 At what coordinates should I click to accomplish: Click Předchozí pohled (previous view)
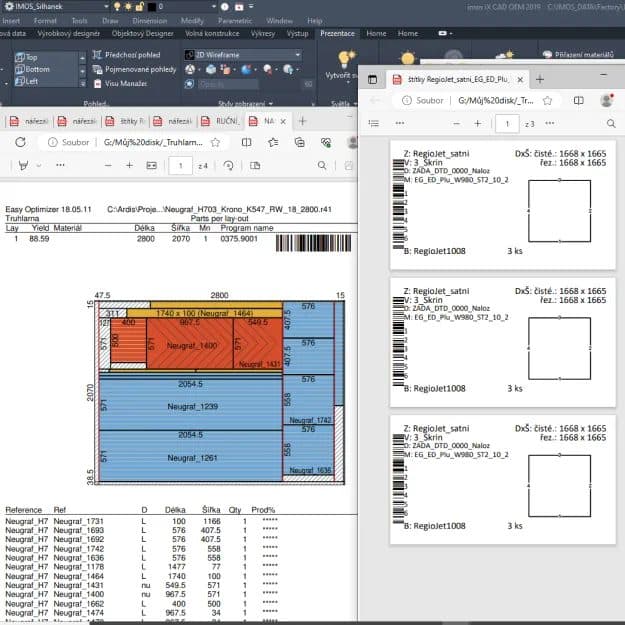click(x=126, y=55)
